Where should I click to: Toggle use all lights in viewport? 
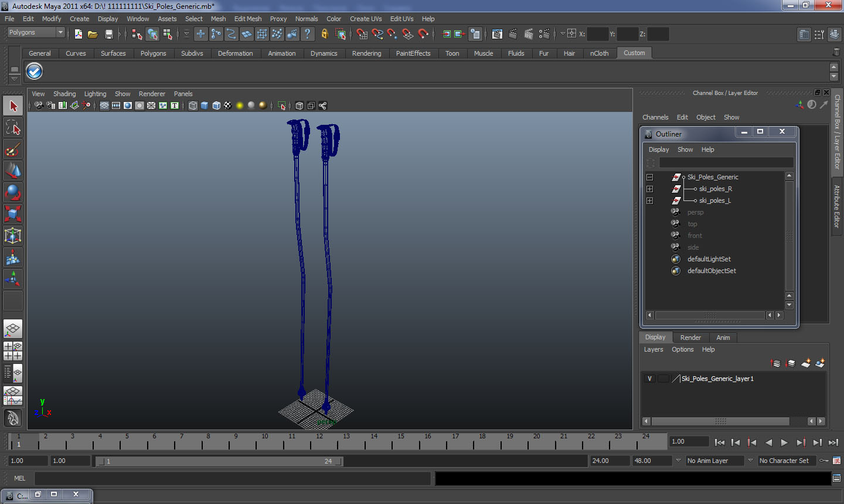click(240, 105)
